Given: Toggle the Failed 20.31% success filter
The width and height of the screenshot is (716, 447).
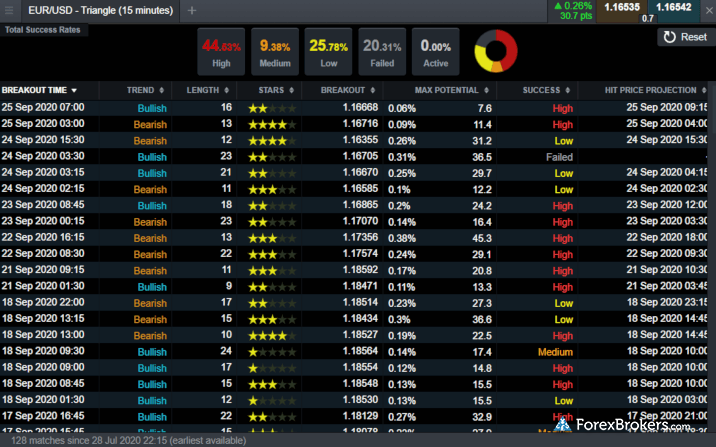Looking at the screenshot, I should 382,52.
